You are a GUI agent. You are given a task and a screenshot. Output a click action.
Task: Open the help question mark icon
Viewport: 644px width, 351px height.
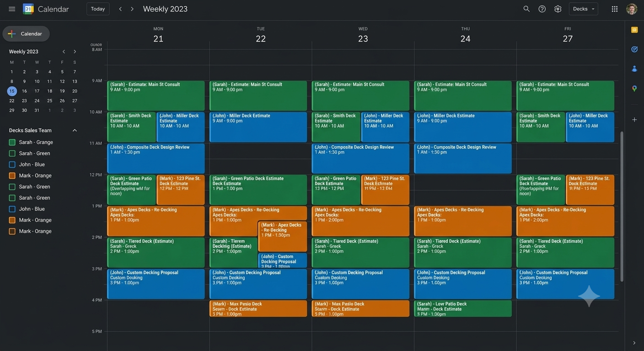(542, 9)
